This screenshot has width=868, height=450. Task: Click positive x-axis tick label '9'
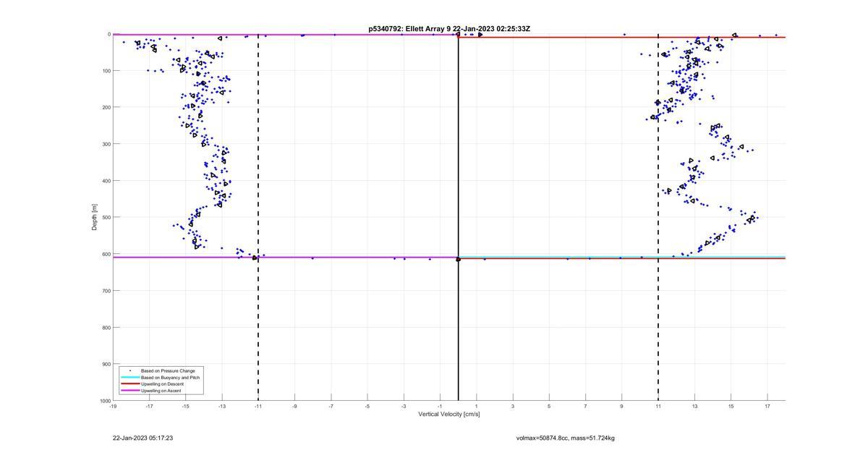pos(622,406)
